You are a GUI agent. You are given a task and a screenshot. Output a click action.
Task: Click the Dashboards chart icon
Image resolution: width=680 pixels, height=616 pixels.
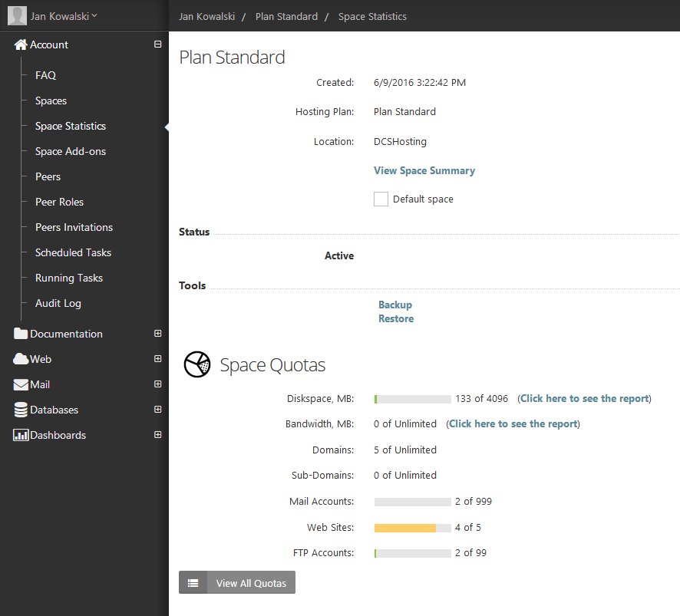(21, 435)
